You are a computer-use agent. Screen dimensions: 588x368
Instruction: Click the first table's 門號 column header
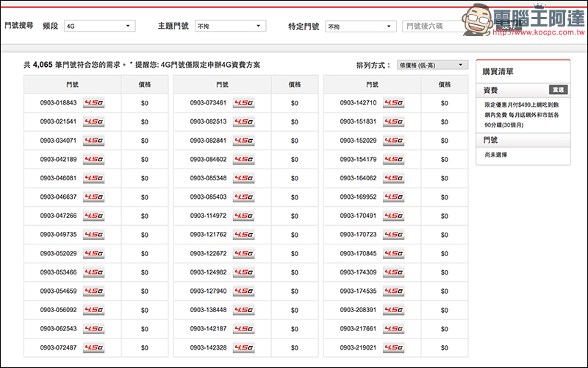click(72, 85)
